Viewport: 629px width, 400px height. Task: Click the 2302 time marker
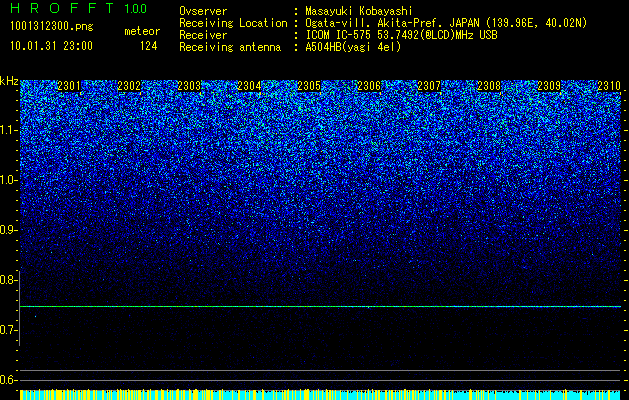tap(129, 86)
